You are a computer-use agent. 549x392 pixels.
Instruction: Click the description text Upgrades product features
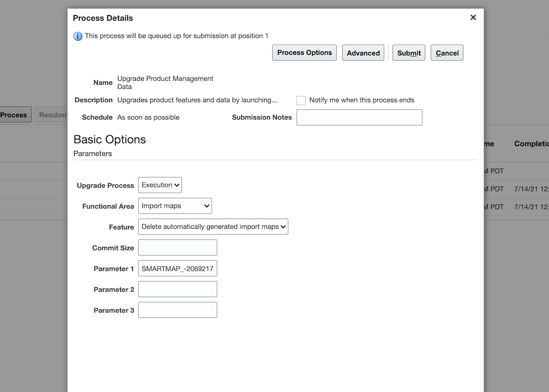tap(196, 100)
